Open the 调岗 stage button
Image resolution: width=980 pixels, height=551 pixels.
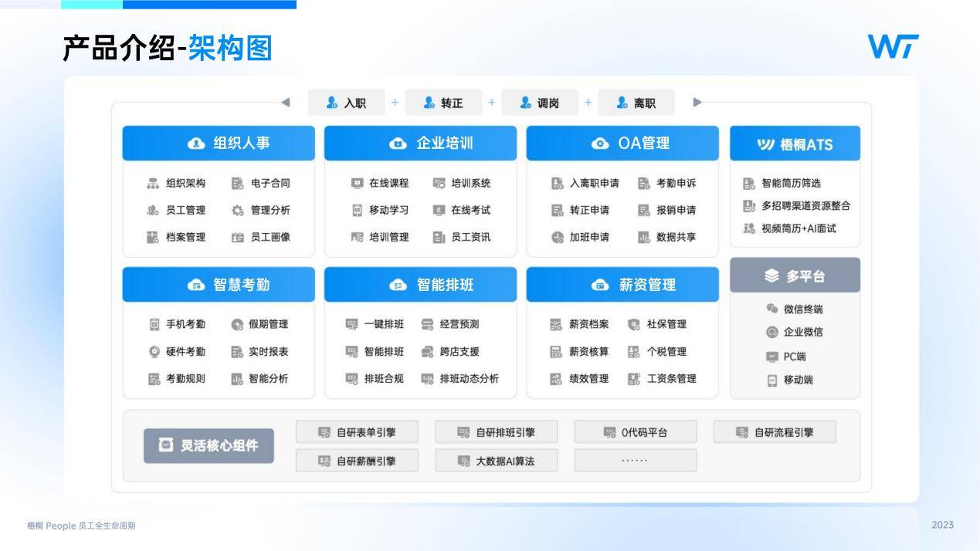pyautogui.click(x=539, y=103)
